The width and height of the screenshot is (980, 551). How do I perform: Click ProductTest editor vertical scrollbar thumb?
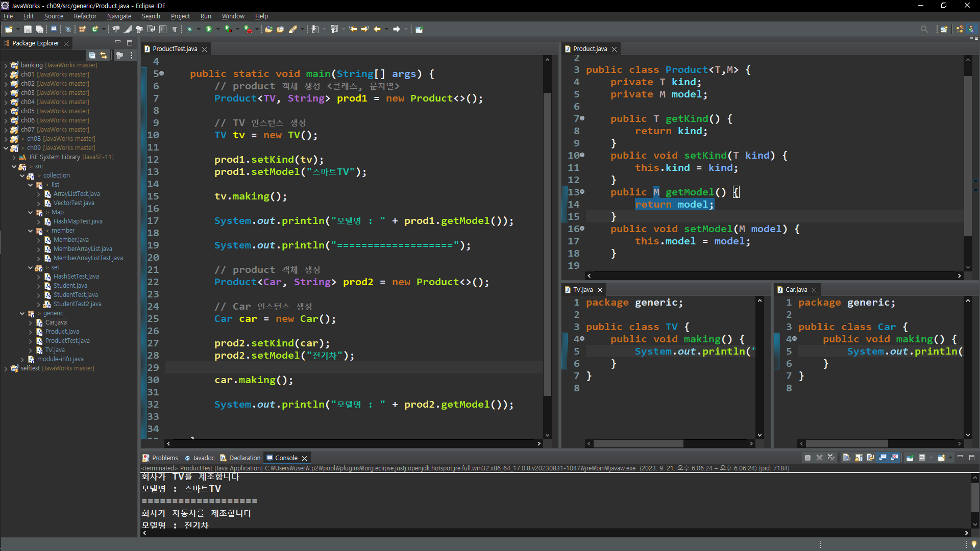547,245
